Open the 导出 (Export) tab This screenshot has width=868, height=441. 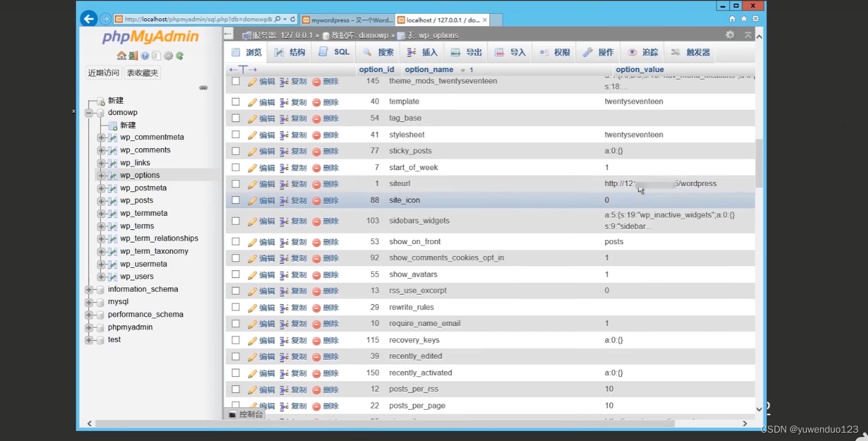[x=466, y=52]
